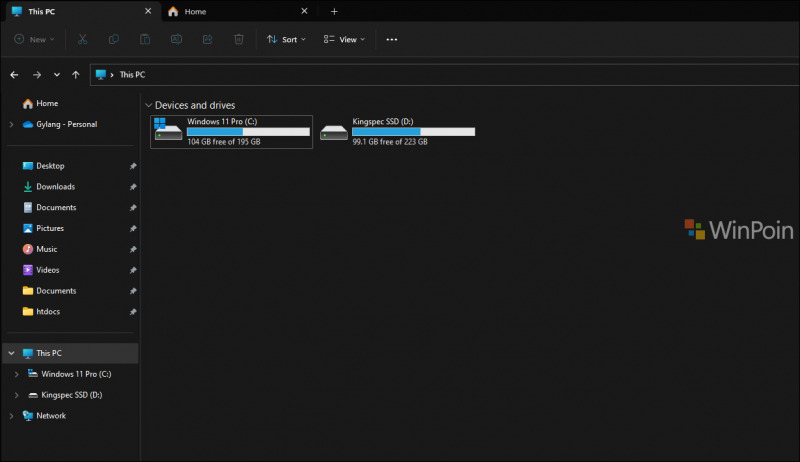Go up one level with up arrow
The height and width of the screenshot is (462, 800).
pyautogui.click(x=76, y=74)
